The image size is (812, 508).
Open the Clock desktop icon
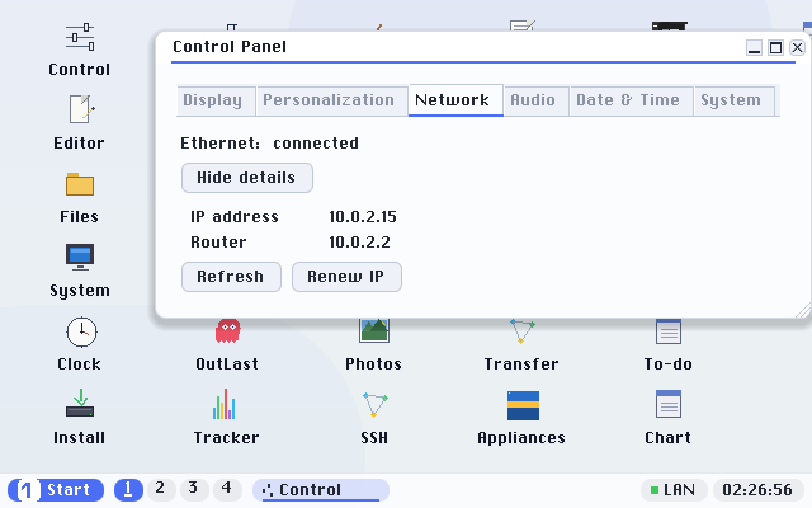(79, 345)
